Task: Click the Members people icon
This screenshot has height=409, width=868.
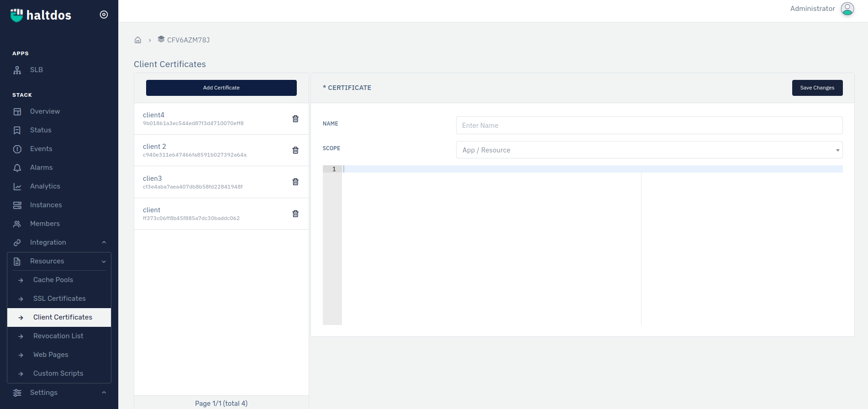Action: pos(17,224)
